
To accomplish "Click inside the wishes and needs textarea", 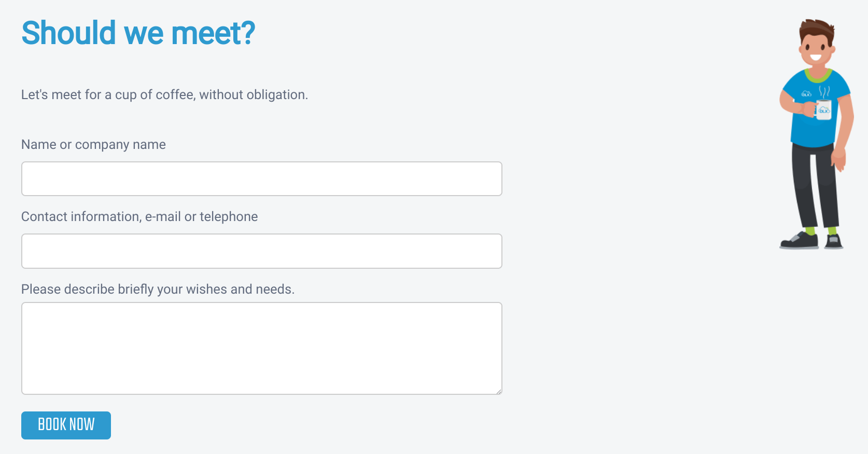I will [x=261, y=348].
